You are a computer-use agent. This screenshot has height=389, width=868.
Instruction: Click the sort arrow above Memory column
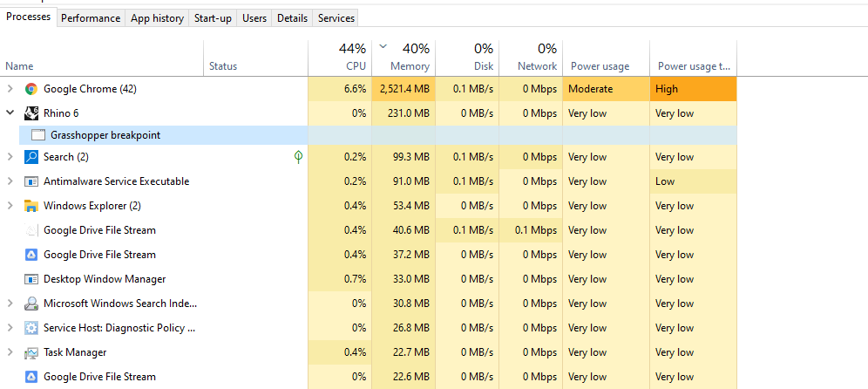coord(383,48)
